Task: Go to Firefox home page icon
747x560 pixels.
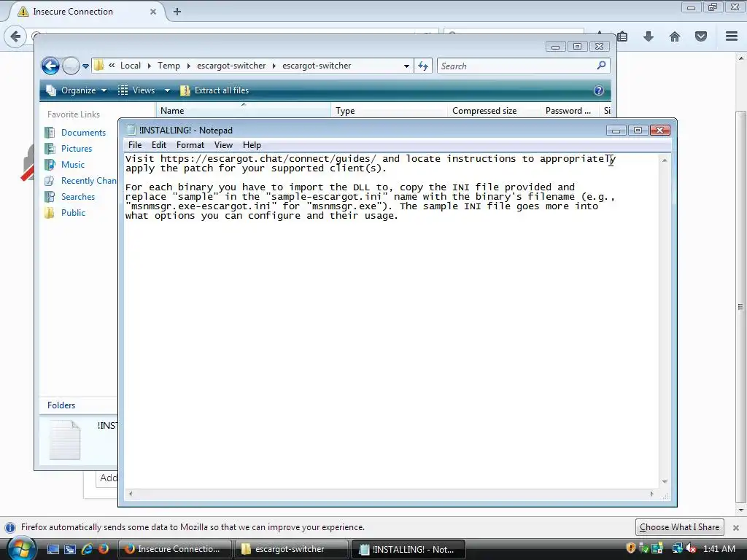Action: [675, 36]
